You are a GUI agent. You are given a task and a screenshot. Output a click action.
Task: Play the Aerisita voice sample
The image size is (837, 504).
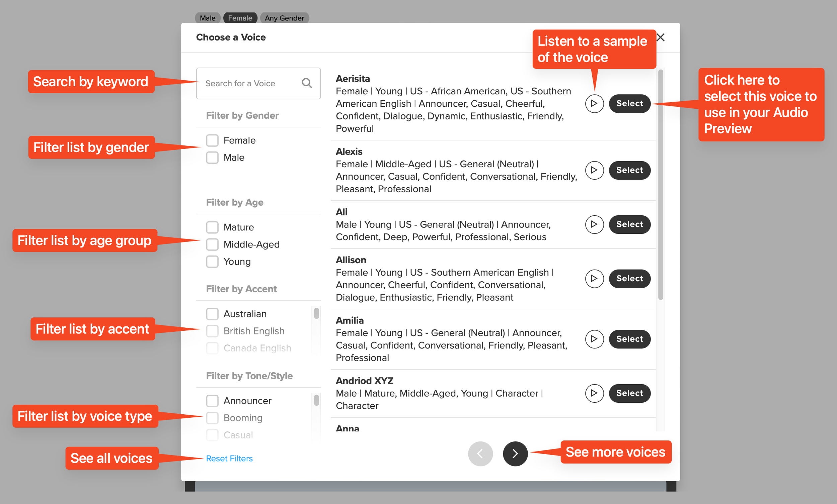(x=594, y=104)
